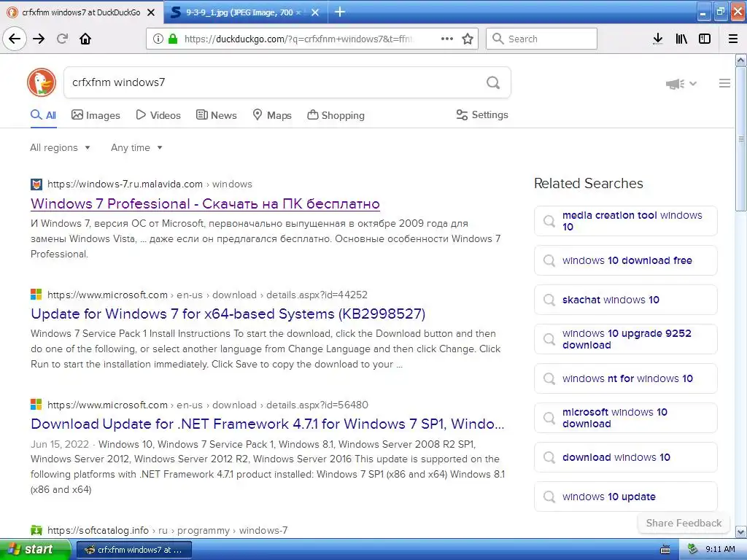Open the Firefox hamburger menu
747x560 pixels.
[732, 39]
